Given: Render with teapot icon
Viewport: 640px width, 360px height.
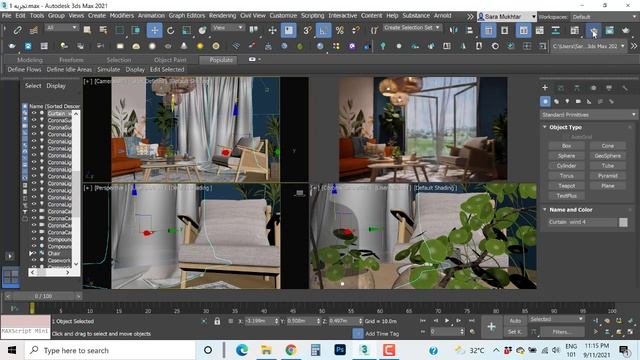Looking at the screenshot, I should click(x=625, y=31).
